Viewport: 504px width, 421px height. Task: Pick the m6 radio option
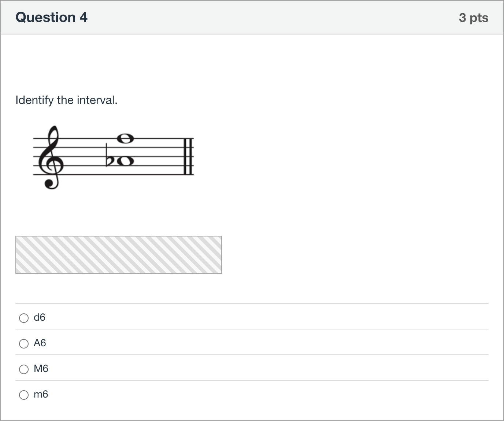(24, 395)
